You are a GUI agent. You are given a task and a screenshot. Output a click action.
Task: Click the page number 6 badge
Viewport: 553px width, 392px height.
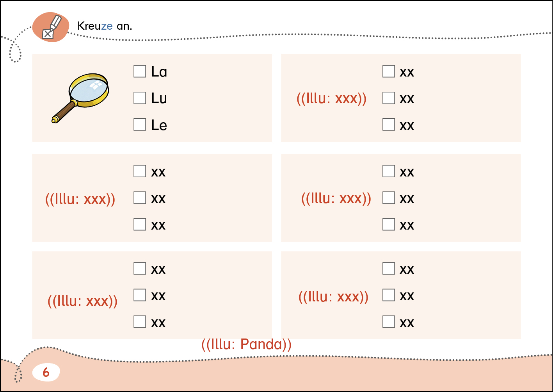coord(46,372)
